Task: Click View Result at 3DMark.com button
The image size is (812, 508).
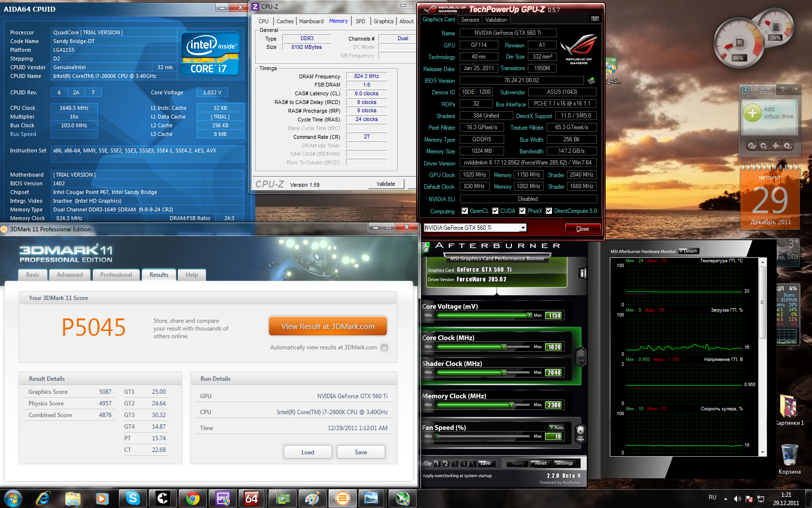Action: pos(328,327)
